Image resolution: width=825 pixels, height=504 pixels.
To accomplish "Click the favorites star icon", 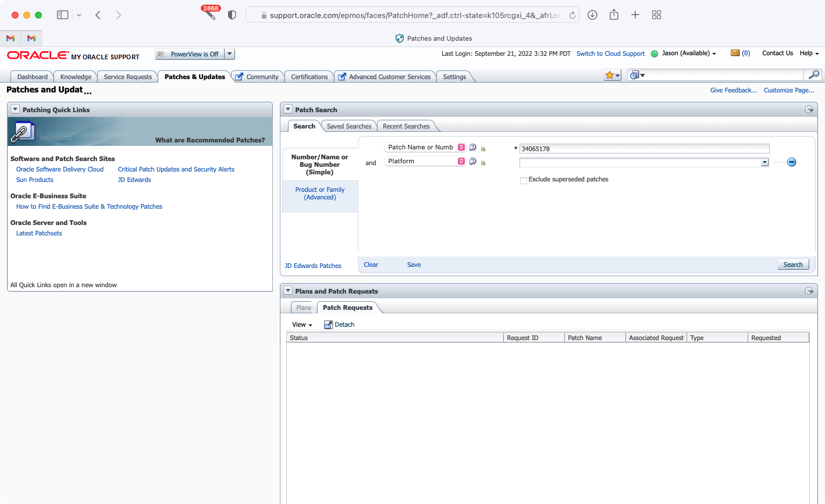I will tap(610, 75).
